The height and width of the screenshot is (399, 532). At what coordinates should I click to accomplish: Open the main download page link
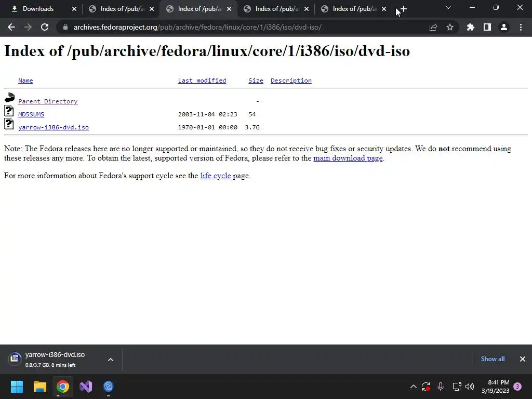(x=348, y=158)
